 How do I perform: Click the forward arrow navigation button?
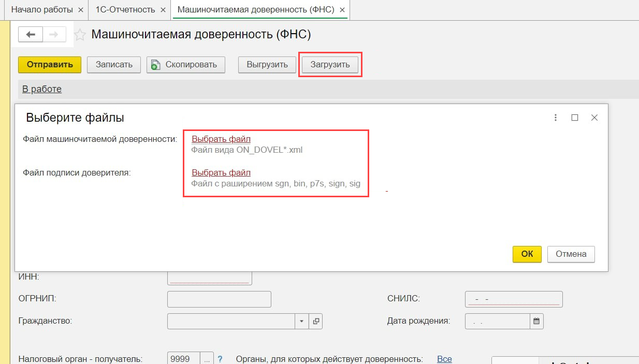[x=54, y=35]
